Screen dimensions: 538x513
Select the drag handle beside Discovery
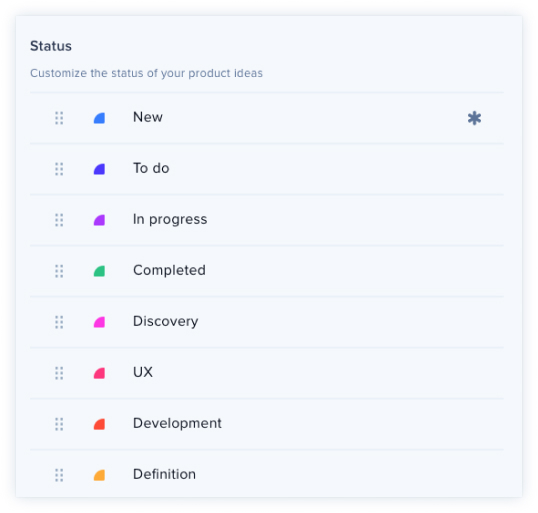[59, 322]
